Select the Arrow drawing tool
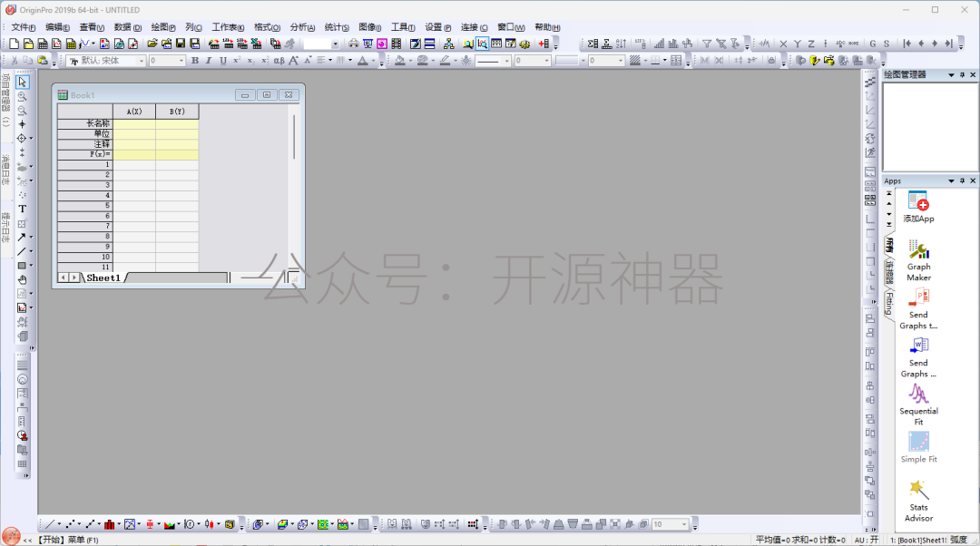Viewport: 980px width, 546px height. (x=21, y=238)
